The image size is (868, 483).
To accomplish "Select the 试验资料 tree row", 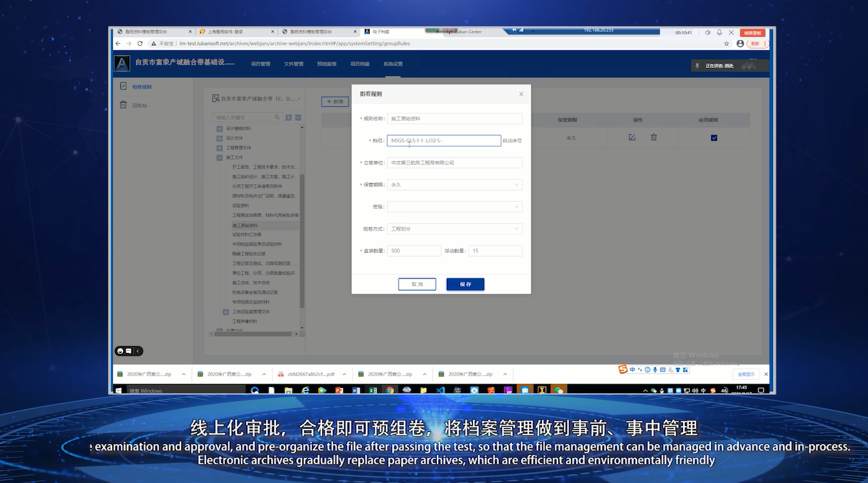I will [x=240, y=206].
